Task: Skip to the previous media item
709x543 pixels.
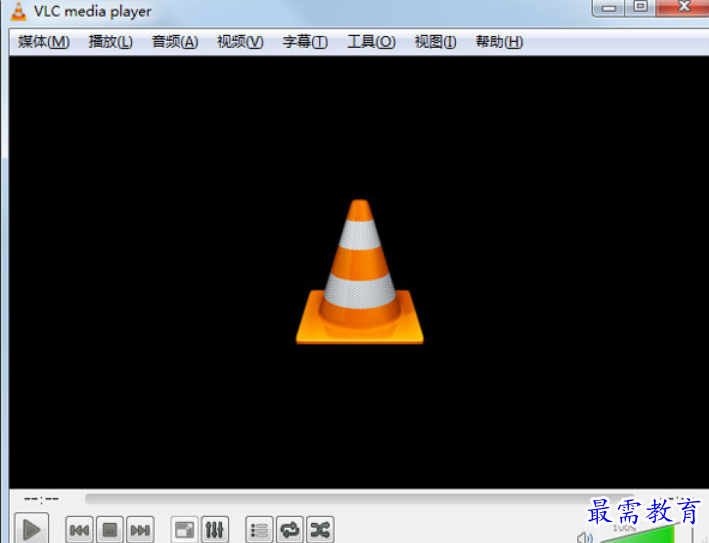Action: (x=80, y=529)
